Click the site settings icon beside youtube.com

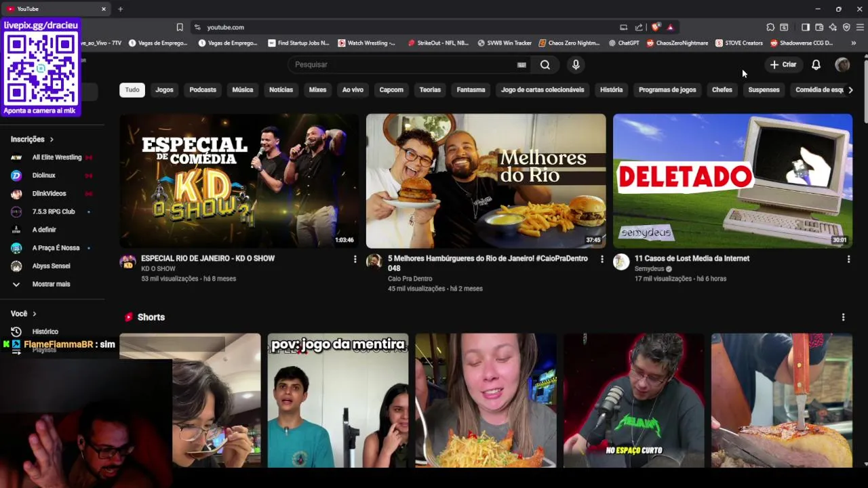coord(197,27)
